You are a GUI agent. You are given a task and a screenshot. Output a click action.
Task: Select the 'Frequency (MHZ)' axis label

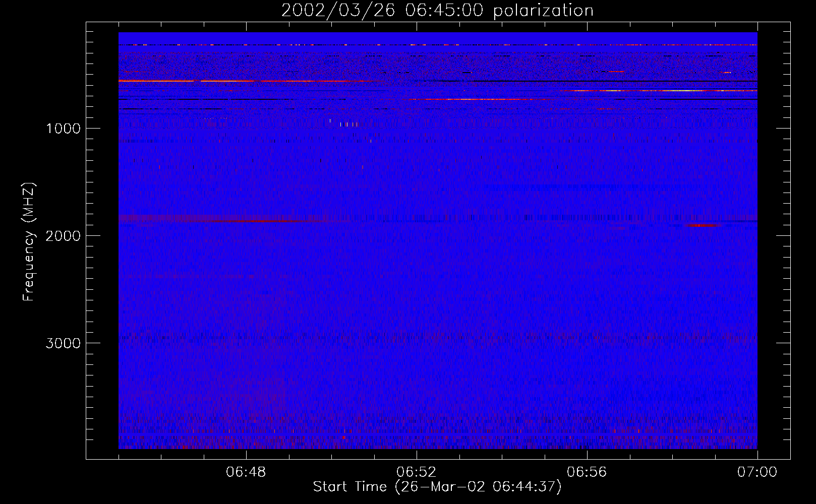pos(29,242)
